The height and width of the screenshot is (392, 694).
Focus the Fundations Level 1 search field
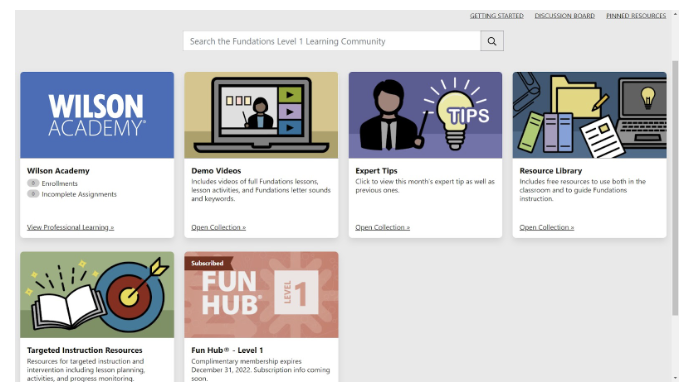tap(332, 41)
